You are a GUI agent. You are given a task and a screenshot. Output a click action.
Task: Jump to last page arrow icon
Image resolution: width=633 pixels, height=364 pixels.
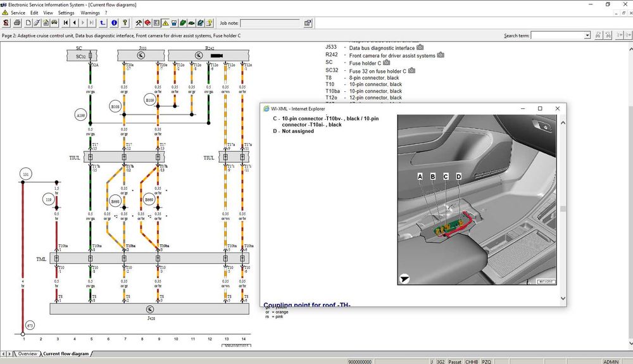point(92,23)
